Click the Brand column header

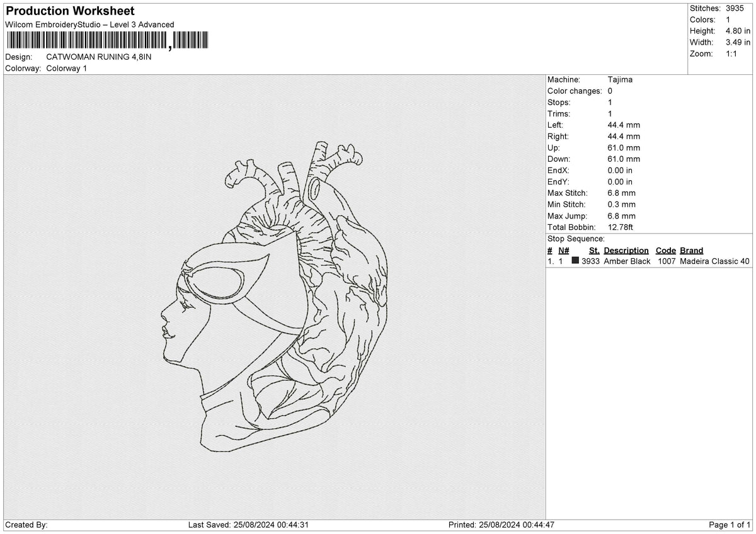[x=692, y=251]
